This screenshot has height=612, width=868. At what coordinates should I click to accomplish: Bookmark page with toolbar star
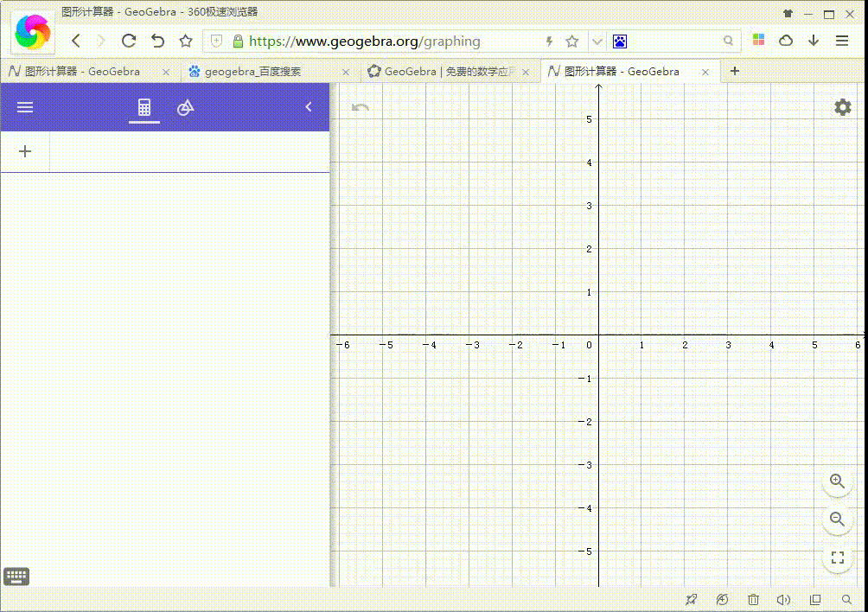pos(186,41)
